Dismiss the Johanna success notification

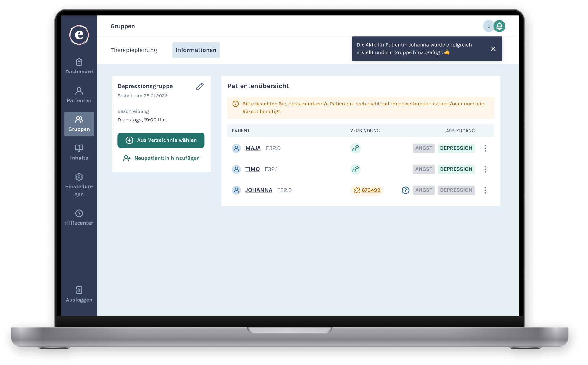point(493,49)
